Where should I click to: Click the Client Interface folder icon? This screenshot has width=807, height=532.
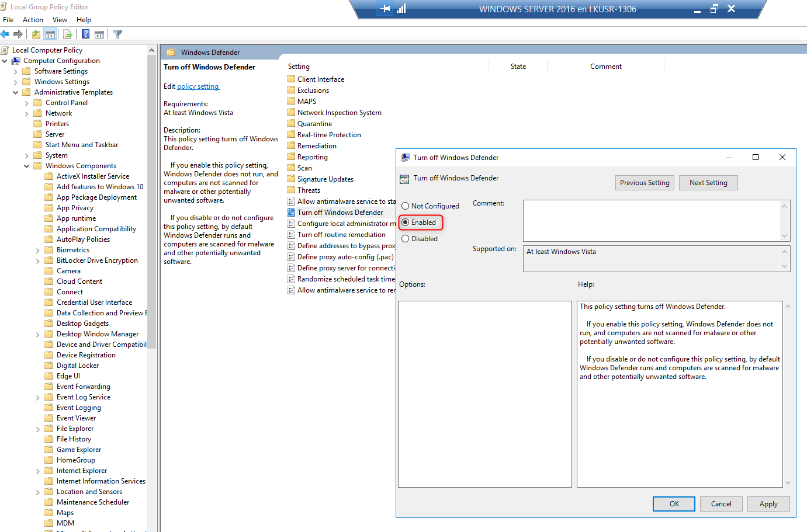pos(291,79)
